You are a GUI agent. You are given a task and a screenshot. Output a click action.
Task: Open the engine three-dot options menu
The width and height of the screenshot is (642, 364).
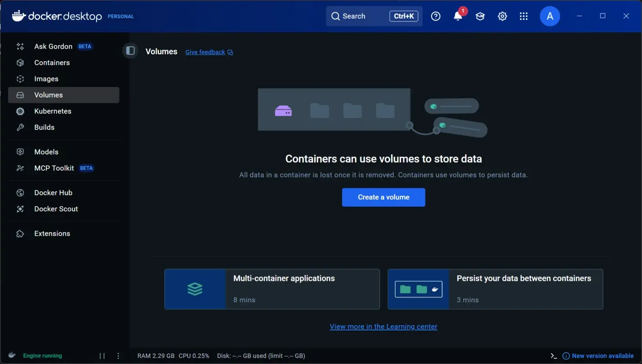pos(118,355)
